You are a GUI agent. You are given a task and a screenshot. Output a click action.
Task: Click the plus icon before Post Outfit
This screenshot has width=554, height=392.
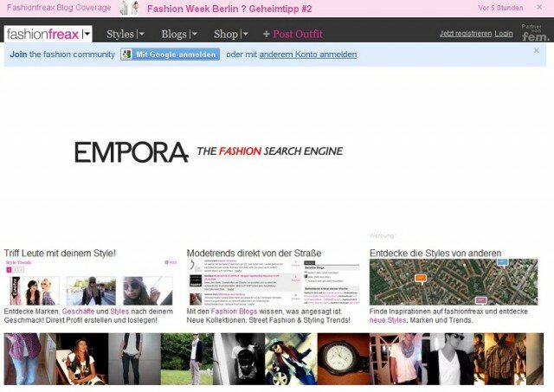coord(267,35)
